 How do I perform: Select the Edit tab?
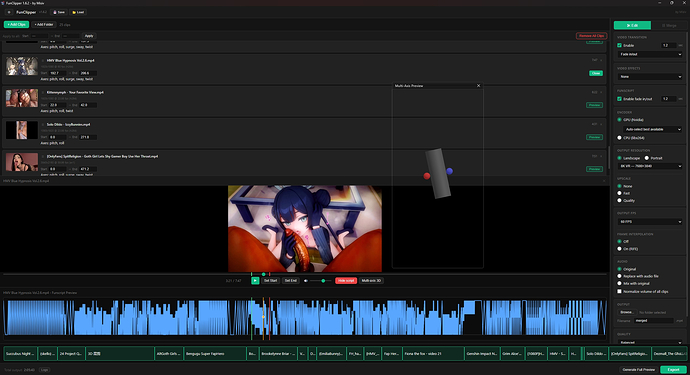point(632,26)
